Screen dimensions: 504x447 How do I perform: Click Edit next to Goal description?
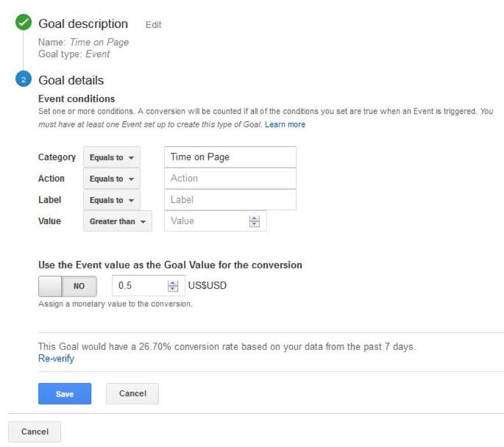tap(153, 25)
